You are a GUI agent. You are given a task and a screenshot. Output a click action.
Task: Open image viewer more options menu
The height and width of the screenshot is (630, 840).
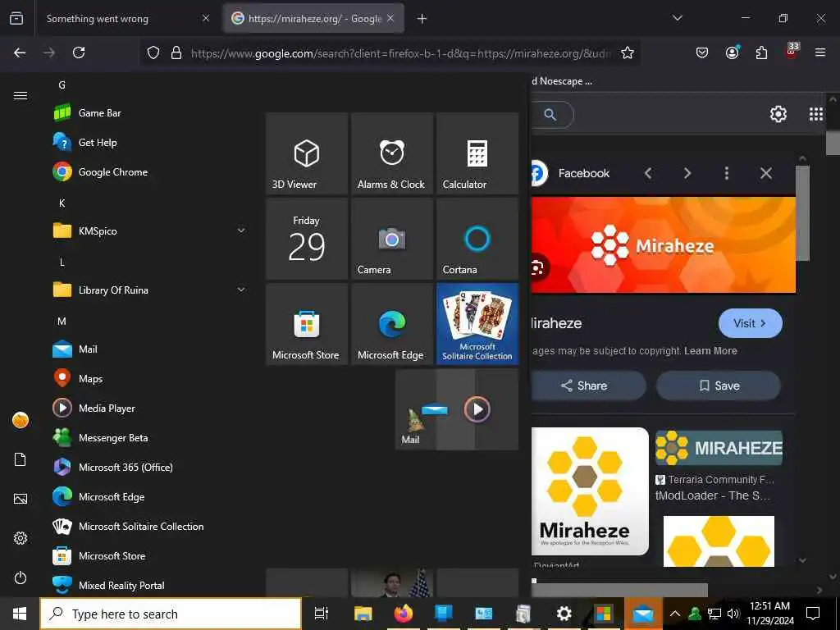point(727,173)
